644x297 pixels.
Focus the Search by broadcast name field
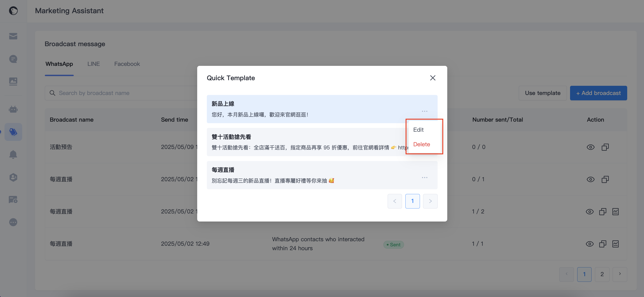coord(121,93)
